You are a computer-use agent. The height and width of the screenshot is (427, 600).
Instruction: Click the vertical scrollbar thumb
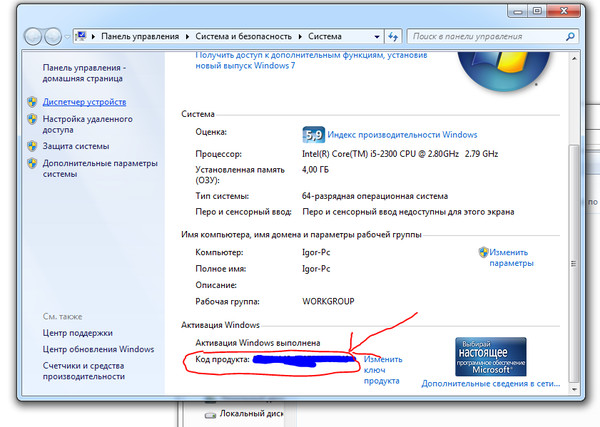point(574,263)
